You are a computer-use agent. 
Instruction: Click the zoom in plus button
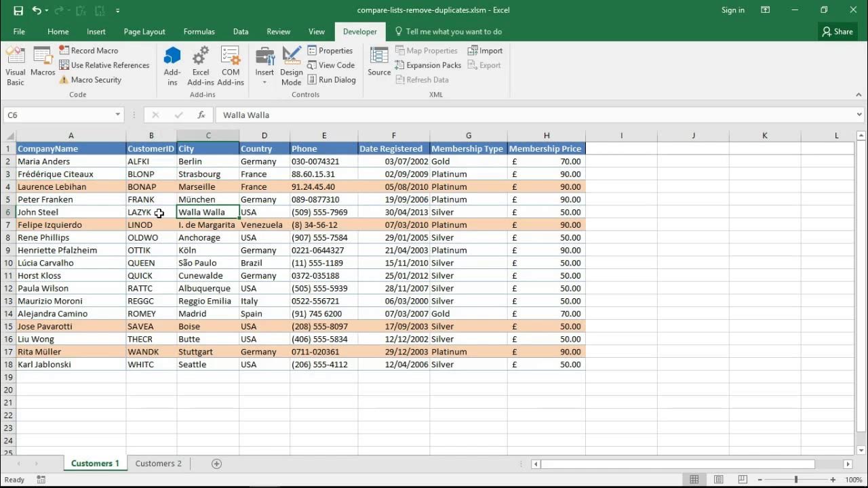tap(833, 480)
